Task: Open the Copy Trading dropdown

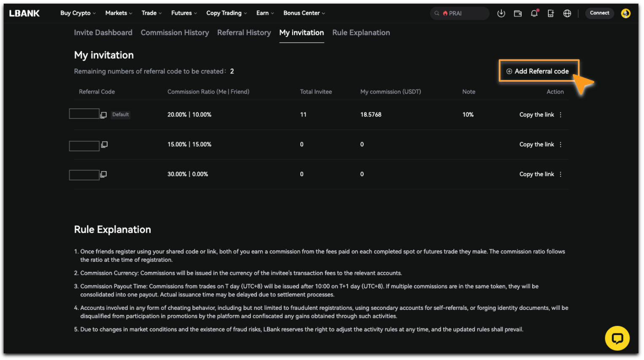Action: click(x=226, y=13)
